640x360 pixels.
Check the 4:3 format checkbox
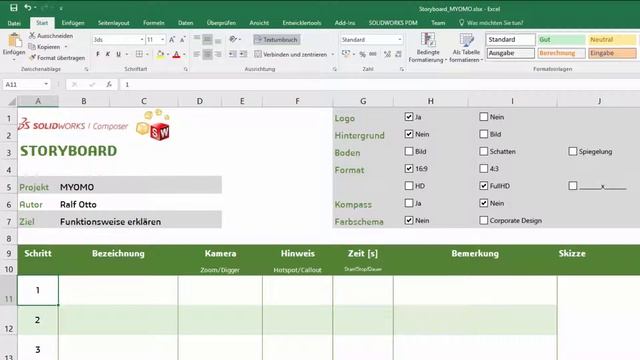pos(484,169)
